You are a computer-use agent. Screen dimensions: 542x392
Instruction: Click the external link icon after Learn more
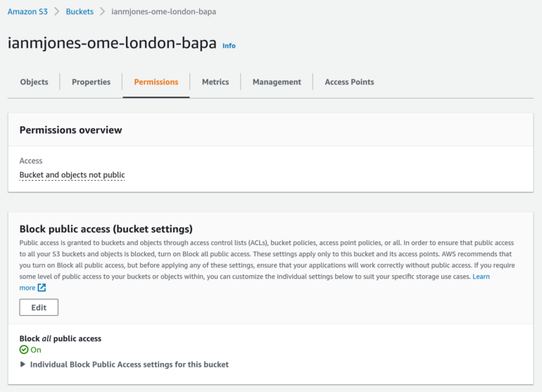[42, 288]
